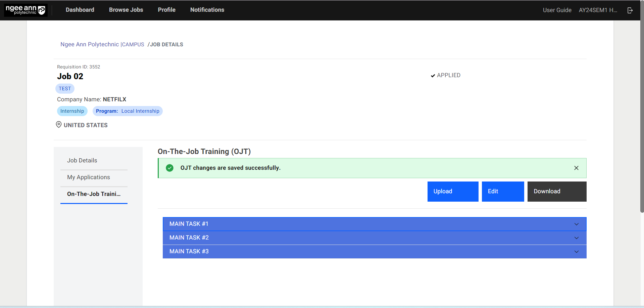Expand MAIN TASK #1 chevron
The width and height of the screenshot is (644, 308).
(x=576, y=224)
